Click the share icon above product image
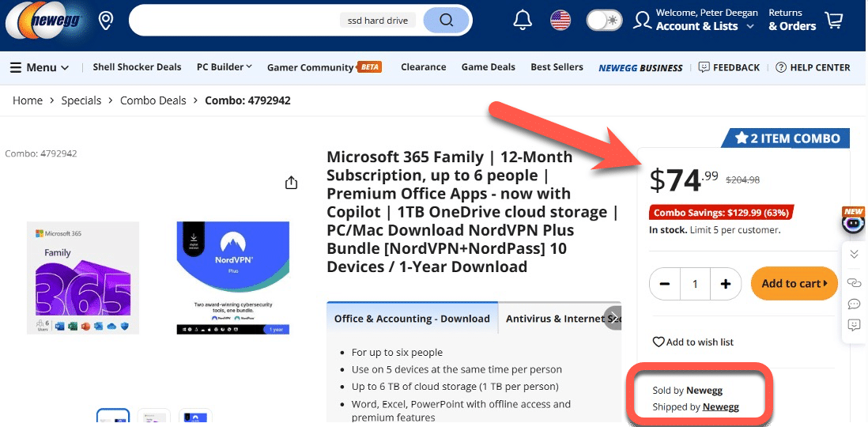This screenshot has height=427, width=868. coord(292,183)
